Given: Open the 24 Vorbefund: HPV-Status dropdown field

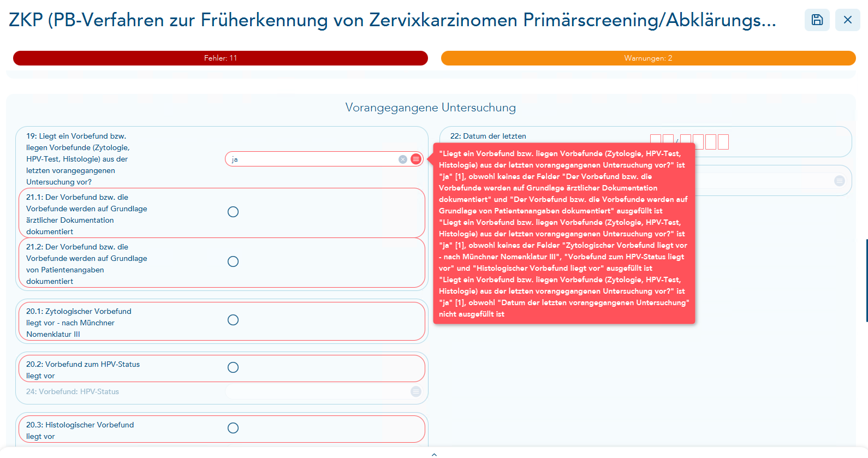Looking at the screenshot, I should pos(317,391).
